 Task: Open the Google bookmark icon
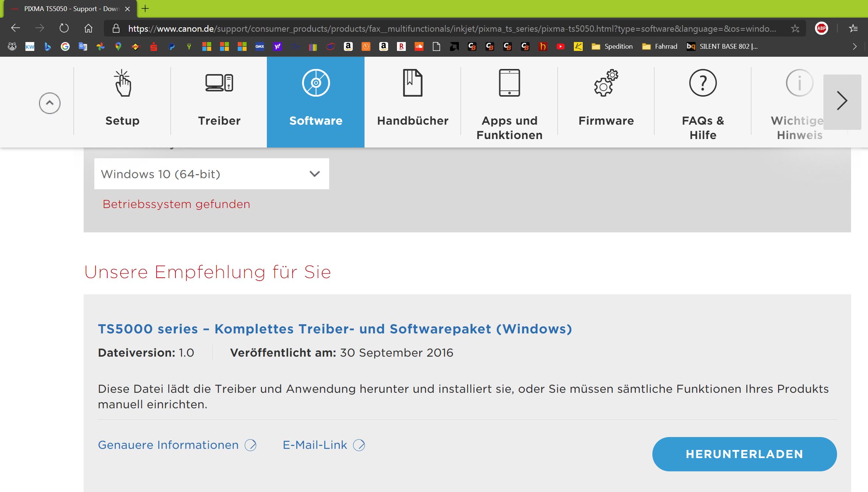click(x=65, y=46)
